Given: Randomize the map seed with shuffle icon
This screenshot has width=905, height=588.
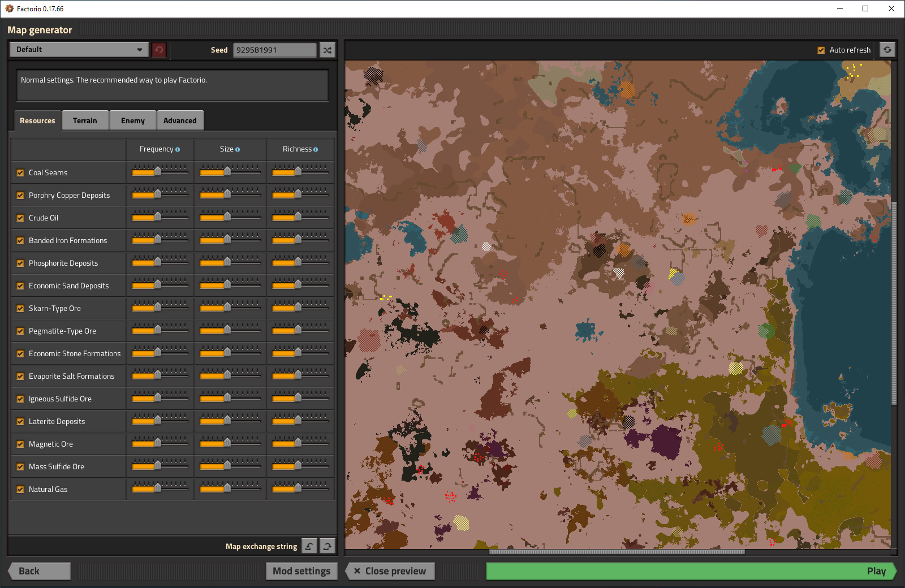Looking at the screenshot, I should [327, 50].
